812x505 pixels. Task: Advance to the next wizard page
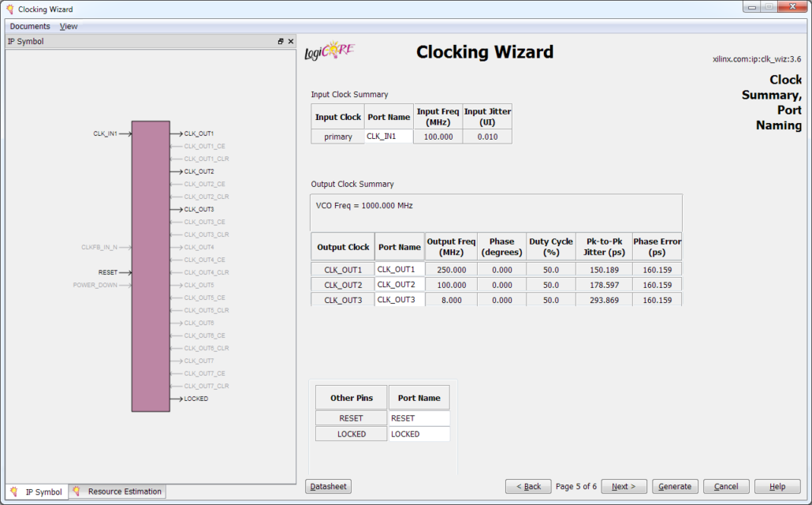623,486
